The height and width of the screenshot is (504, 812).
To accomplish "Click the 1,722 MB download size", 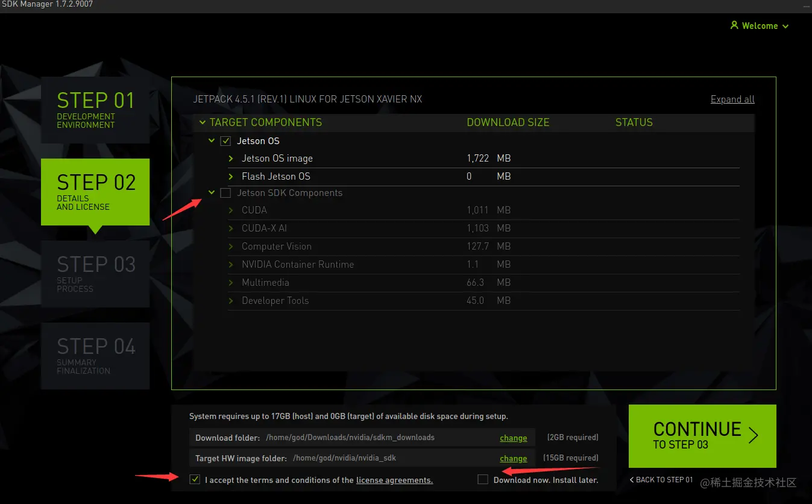I will [488, 159].
